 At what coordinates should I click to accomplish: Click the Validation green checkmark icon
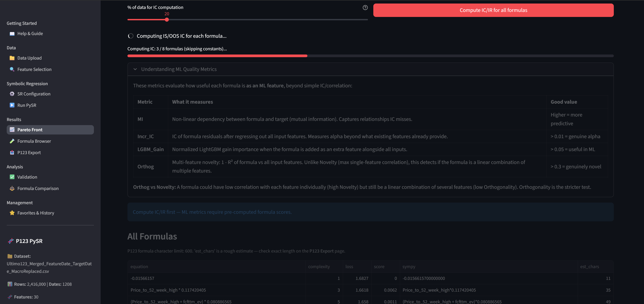pyautogui.click(x=12, y=177)
